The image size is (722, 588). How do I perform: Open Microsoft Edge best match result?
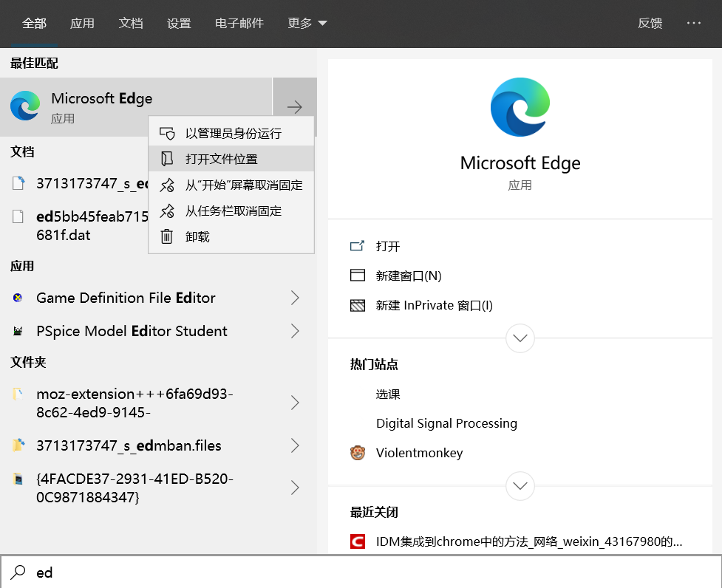coord(136,107)
